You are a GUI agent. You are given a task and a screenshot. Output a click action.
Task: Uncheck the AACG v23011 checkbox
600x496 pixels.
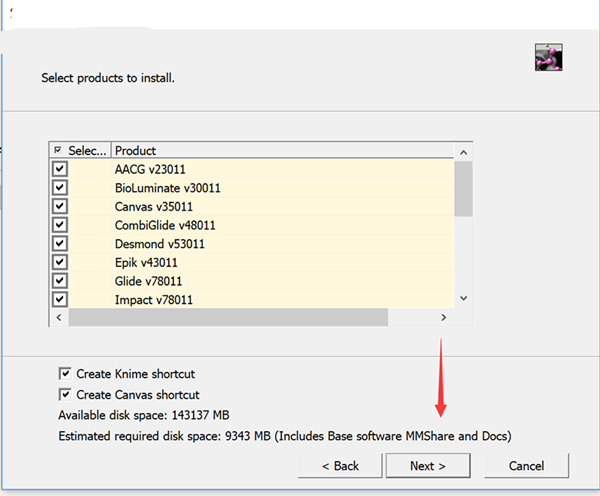tap(60, 169)
